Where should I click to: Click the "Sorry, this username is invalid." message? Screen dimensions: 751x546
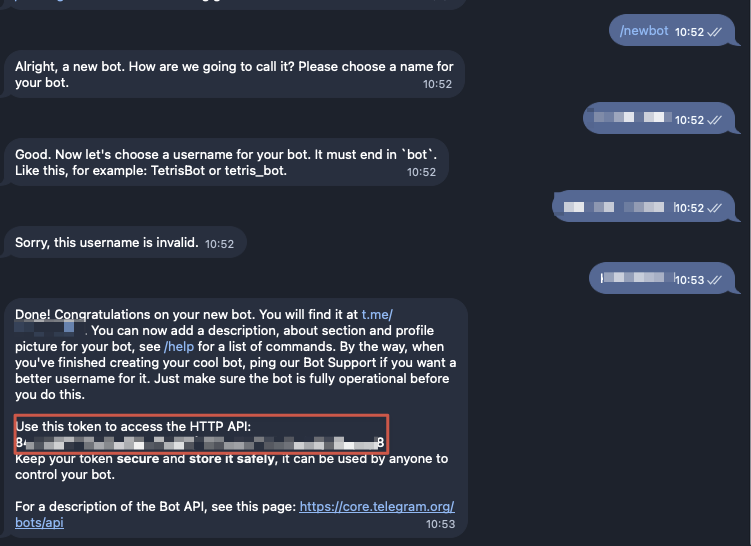point(106,243)
